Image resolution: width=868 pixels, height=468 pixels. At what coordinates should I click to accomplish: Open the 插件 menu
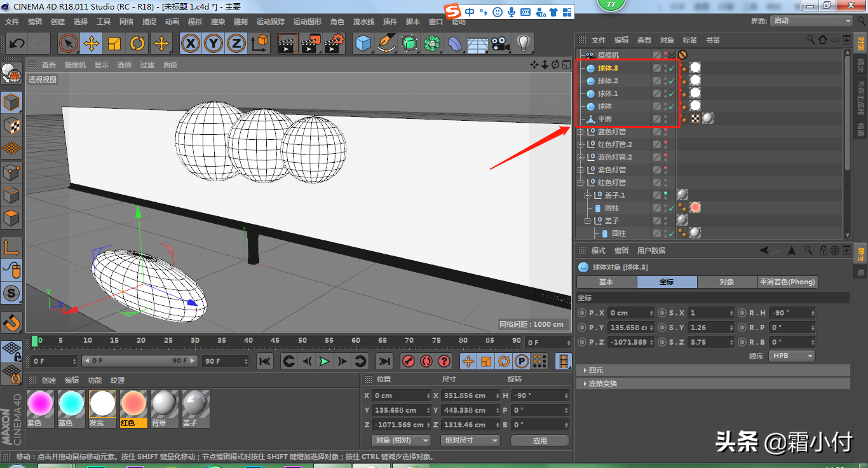pos(390,22)
